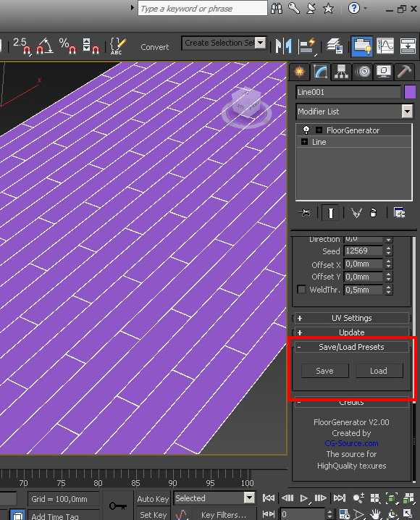Click the Set Key button
This screenshot has height=520, width=420.
(x=153, y=514)
